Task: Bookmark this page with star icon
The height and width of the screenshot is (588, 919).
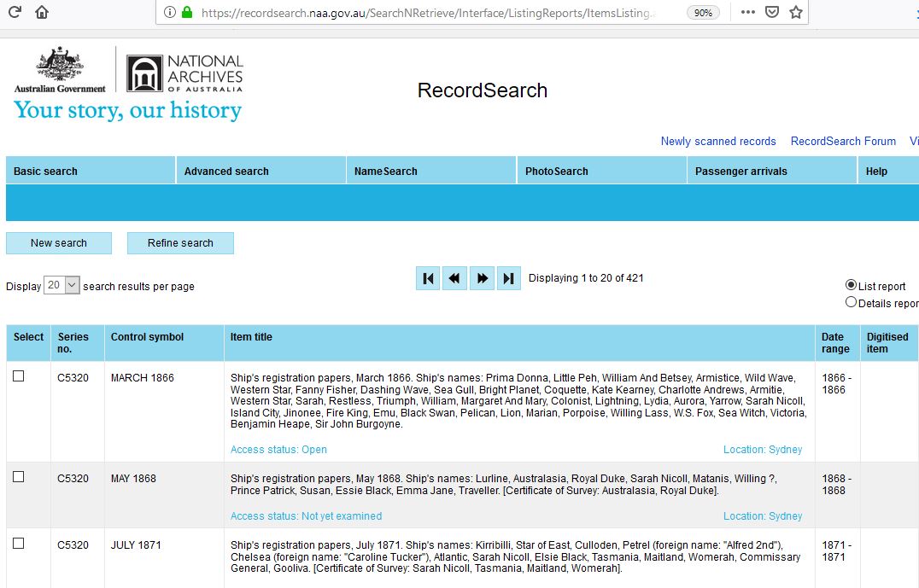Action: click(x=796, y=12)
